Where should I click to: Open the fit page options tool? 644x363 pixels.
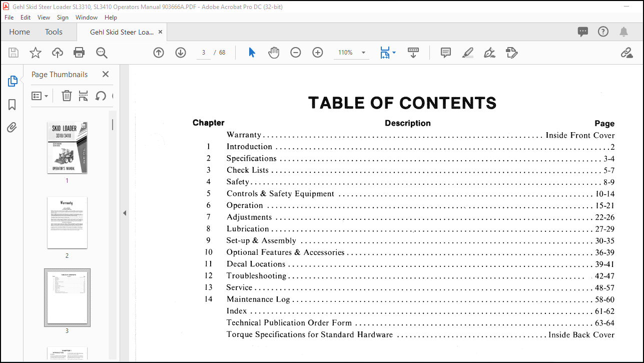[x=384, y=53]
